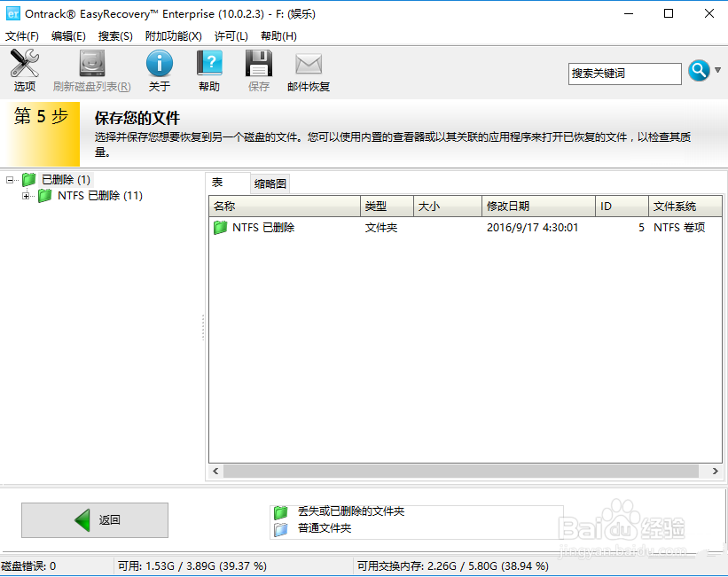
Task: Focus the search keyword (搜索关键词) field
Action: click(624, 74)
